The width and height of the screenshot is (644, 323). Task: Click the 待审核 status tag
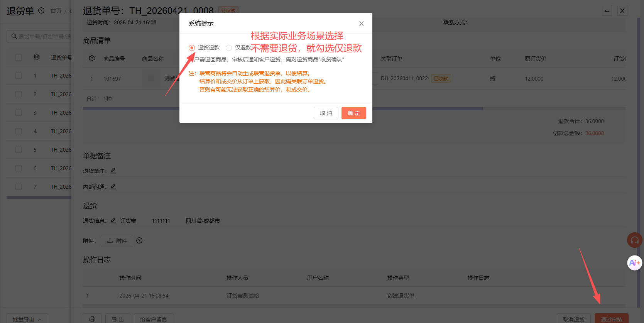[228, 10]
